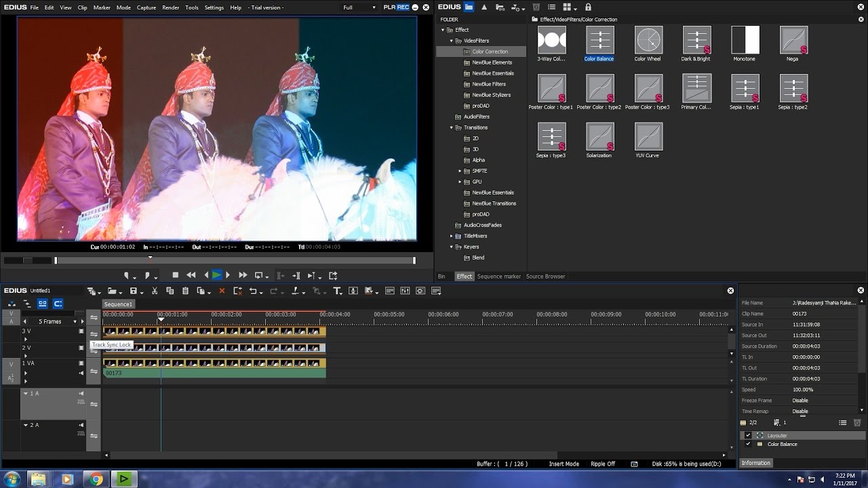This screenshot has height=488, width=868.
Task: Toggle the vectorscope/waveform icon
Action: click(420, 291)
